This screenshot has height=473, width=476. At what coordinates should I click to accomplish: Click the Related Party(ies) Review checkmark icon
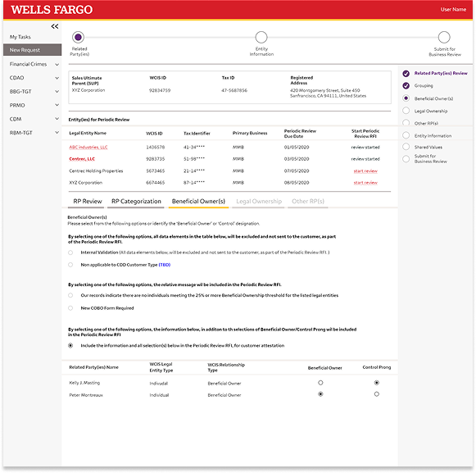(x=406, y=74)
